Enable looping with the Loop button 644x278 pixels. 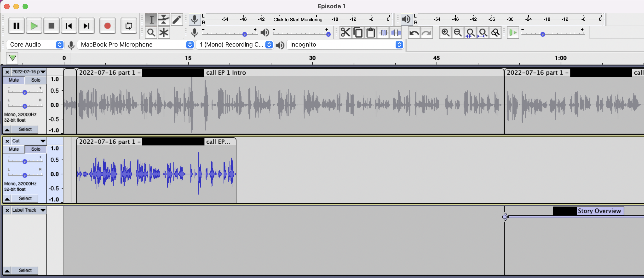point(129,26)
